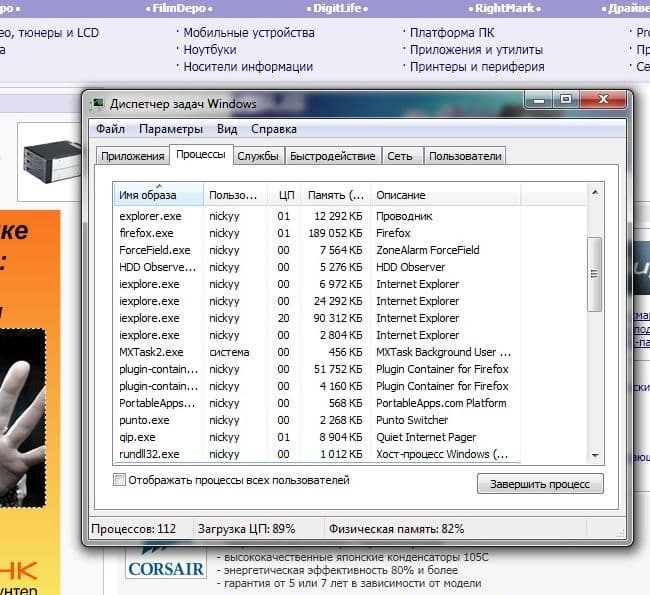Viewport: 650px width, 595px height.
Task: Sort by Описание column header
Action: point(446,195)
